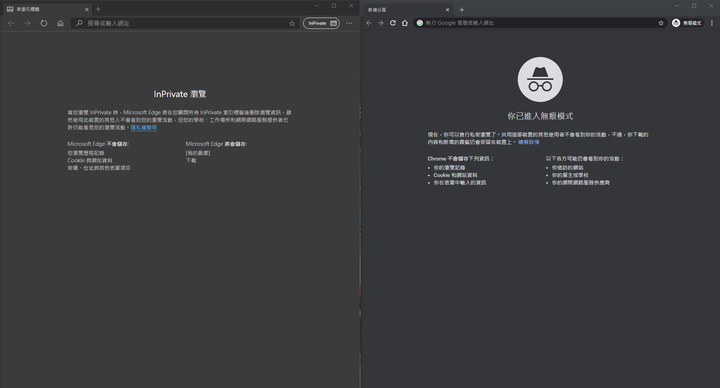Screen dimensions: 720x388
Task: Open new tab in Edge window
Action: pyautogui.click(x=98, y=9)
